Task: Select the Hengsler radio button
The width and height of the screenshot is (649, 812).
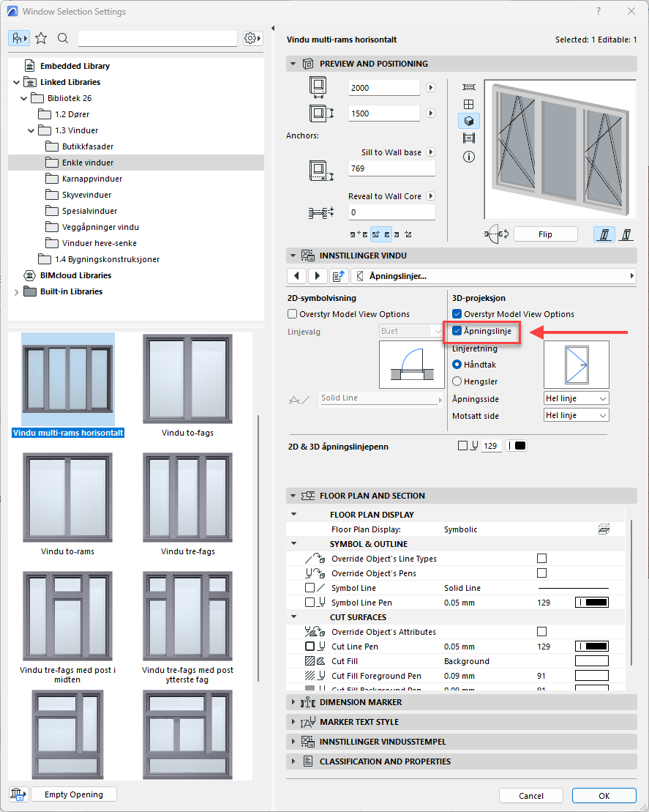Action: (x=457, y=381)
